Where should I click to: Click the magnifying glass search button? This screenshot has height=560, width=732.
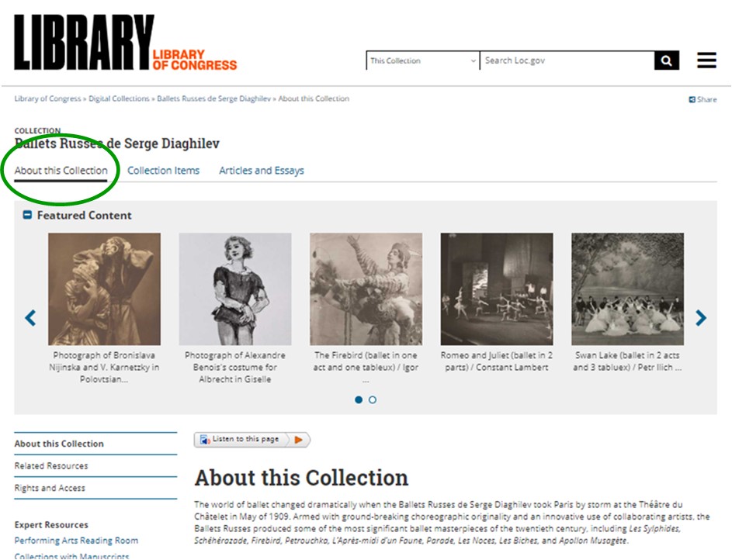666,60
